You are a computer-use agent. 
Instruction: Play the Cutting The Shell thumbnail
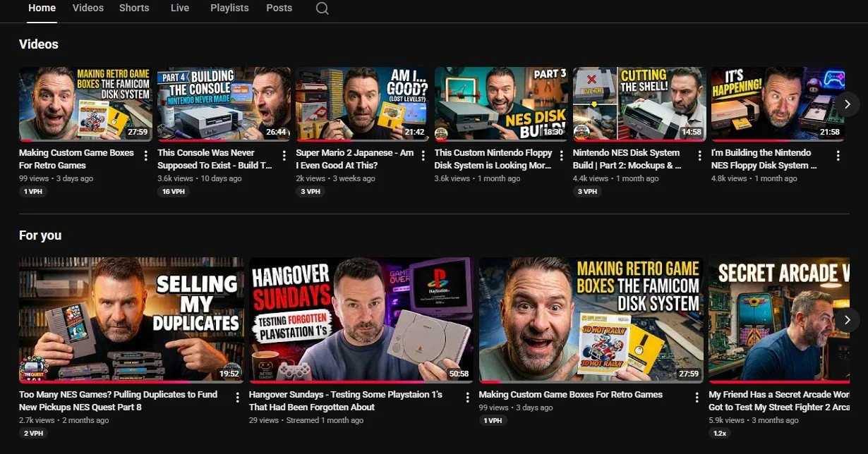point(639,104)
